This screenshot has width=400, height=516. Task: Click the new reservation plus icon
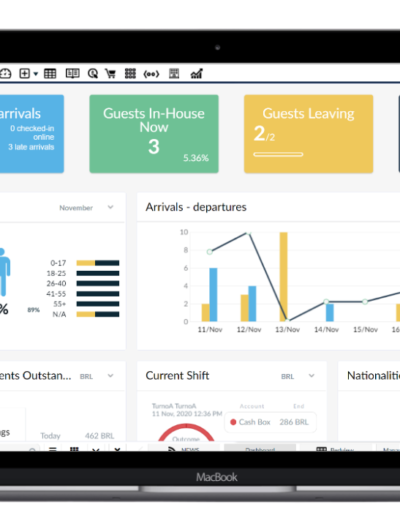pyautogui.click(x=25, y=74)
